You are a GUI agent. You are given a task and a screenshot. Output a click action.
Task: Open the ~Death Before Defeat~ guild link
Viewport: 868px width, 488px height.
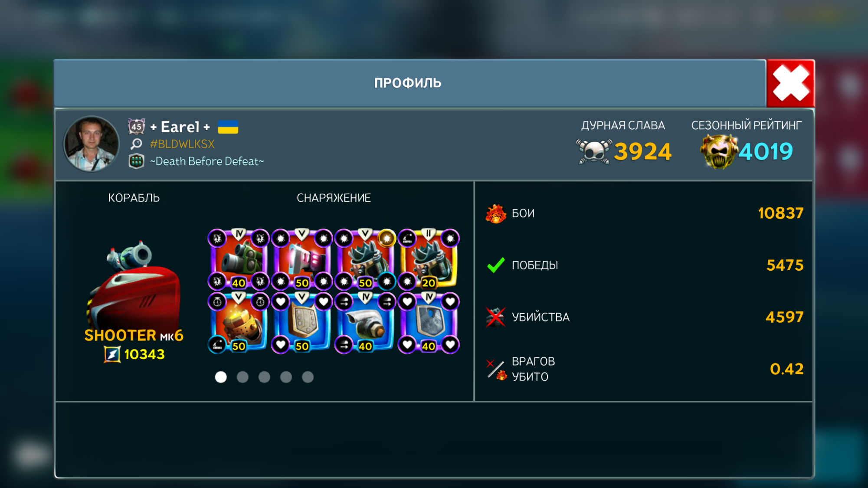pos(207,161)
